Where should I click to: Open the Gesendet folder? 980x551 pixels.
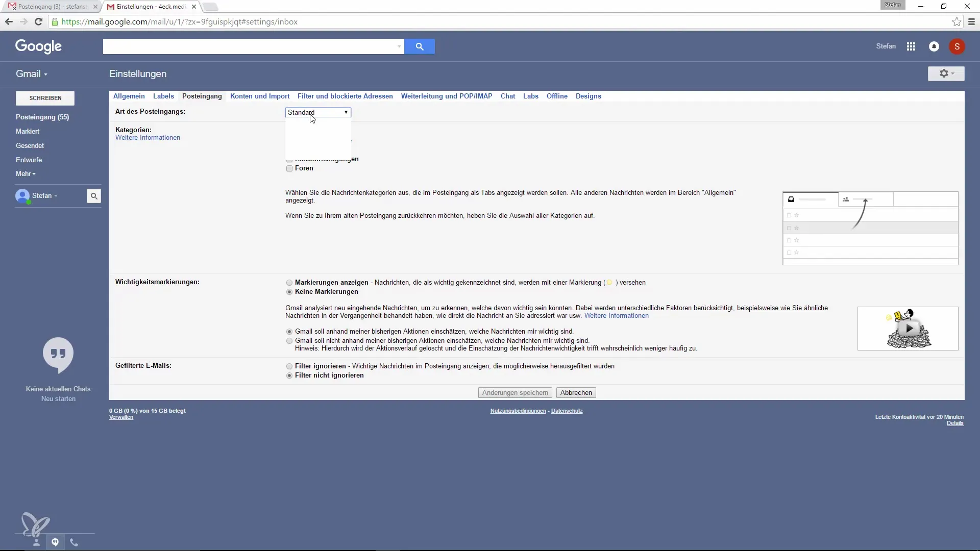[30, 145]
